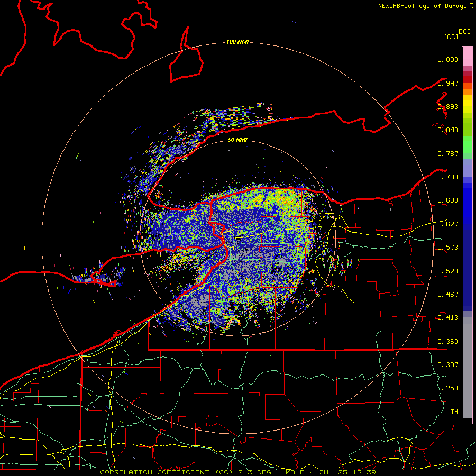Image resolution: width=476 pixels, height=476 pixels.
Task: Click the 0.680 color scale value
Action: (x=448, y=200)
